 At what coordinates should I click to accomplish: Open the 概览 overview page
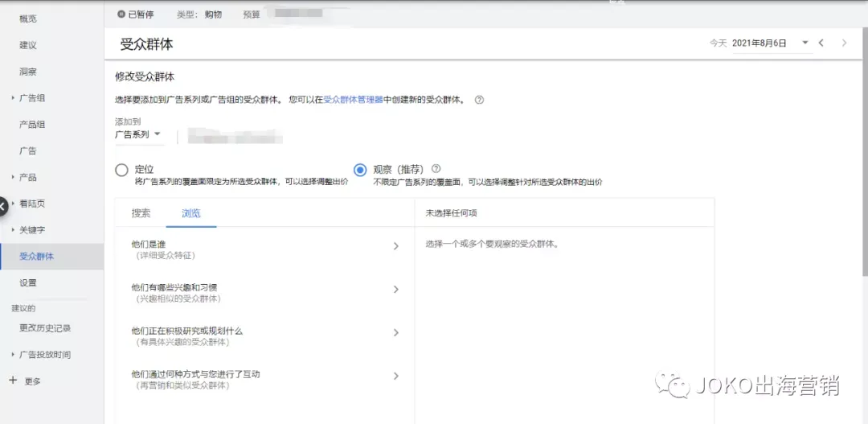point(27,19)
